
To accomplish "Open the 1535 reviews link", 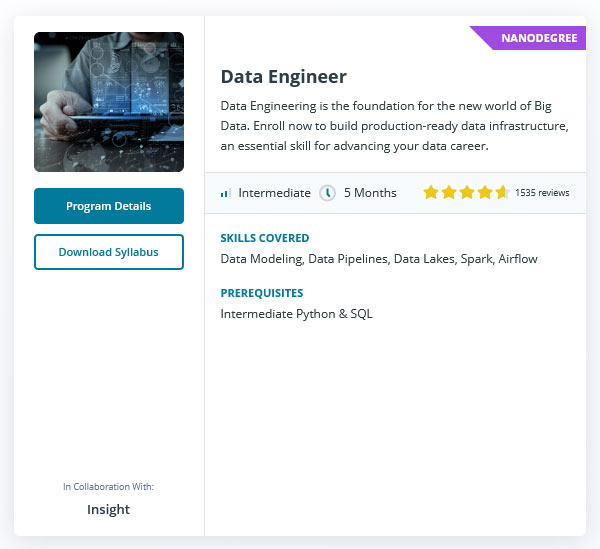I will (542, 193).
